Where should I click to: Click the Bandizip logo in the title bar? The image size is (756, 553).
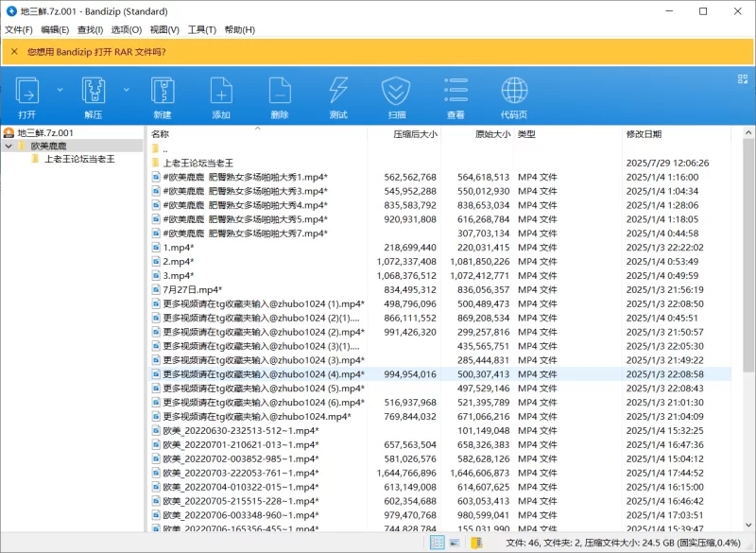pos(11,11)
